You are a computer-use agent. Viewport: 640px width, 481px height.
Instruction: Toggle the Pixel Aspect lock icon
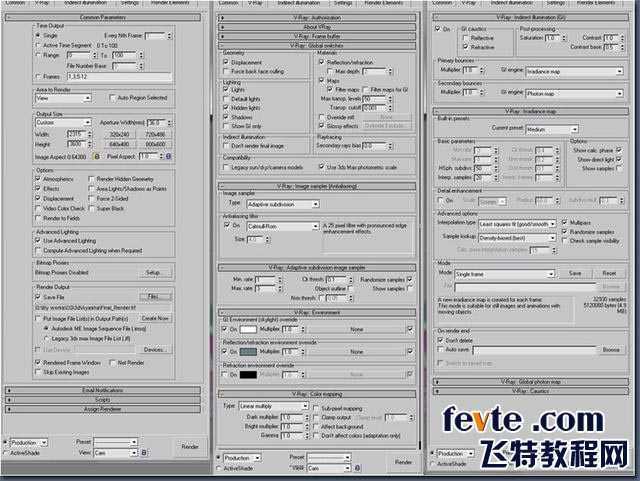tap(168, 156)
